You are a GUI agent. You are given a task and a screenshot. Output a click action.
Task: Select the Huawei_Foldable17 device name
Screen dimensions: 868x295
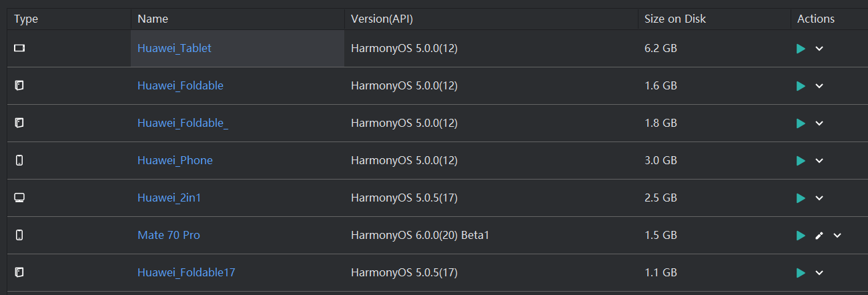coord(186,272)
